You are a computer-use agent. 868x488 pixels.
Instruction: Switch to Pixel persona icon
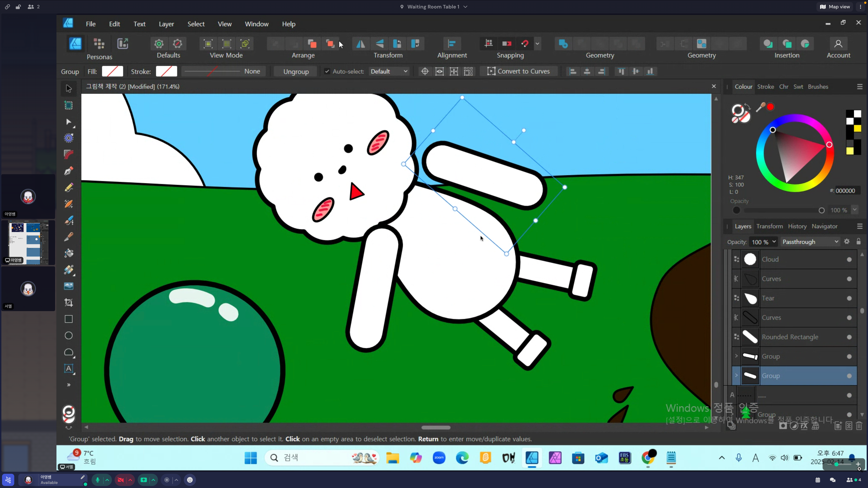(99, 44)
